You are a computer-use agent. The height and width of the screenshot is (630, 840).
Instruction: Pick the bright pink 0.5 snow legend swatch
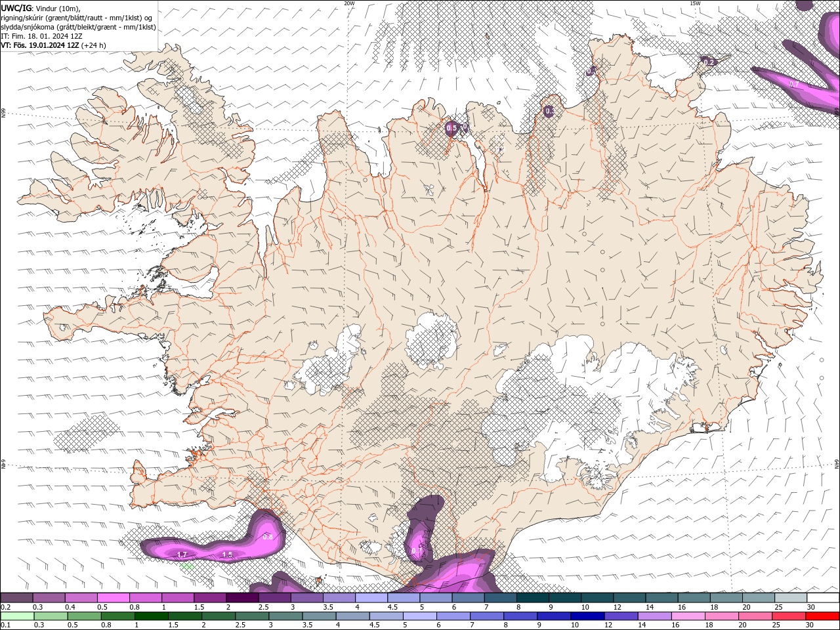coord(114,598)
